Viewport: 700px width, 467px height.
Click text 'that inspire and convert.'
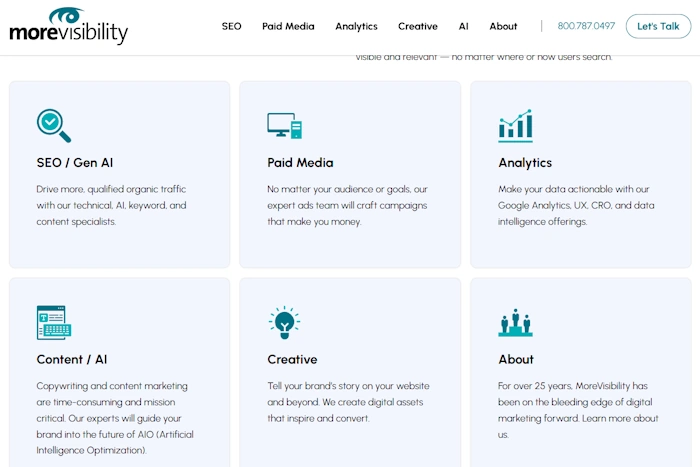point(318,418)
